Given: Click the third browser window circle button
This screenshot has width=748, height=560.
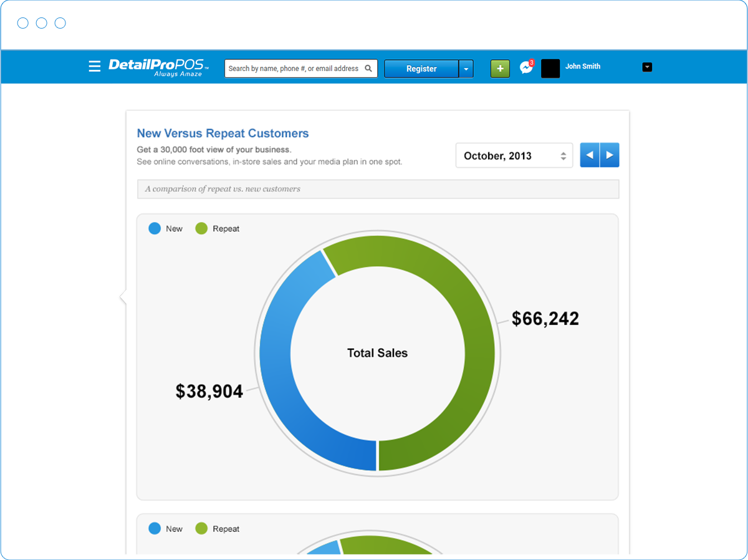Looking at the screenshot, I should tap(60, 23).
